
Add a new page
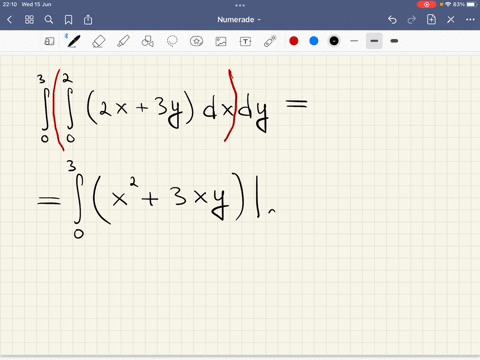pos(431,19)
